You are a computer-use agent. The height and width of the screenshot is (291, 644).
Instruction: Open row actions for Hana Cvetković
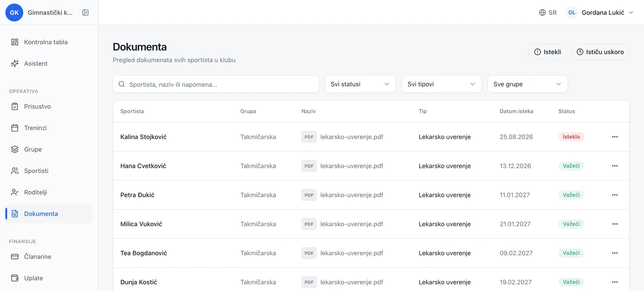(615, 166)
